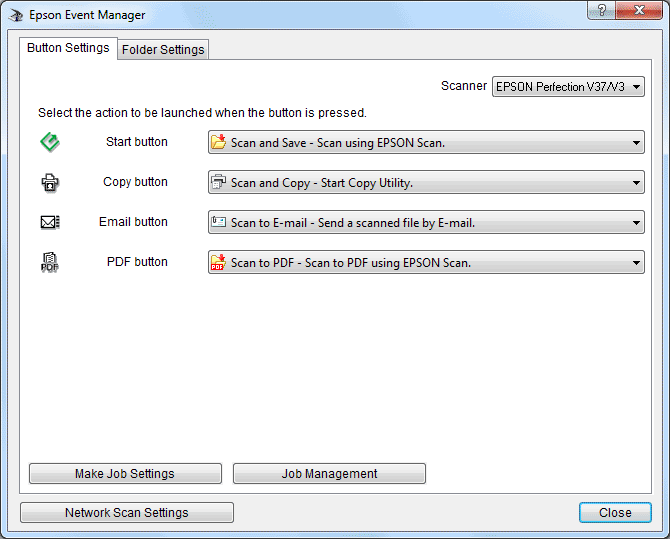Click the question mark help button
The width and height of the screenshot is (670, 539).
600,11
